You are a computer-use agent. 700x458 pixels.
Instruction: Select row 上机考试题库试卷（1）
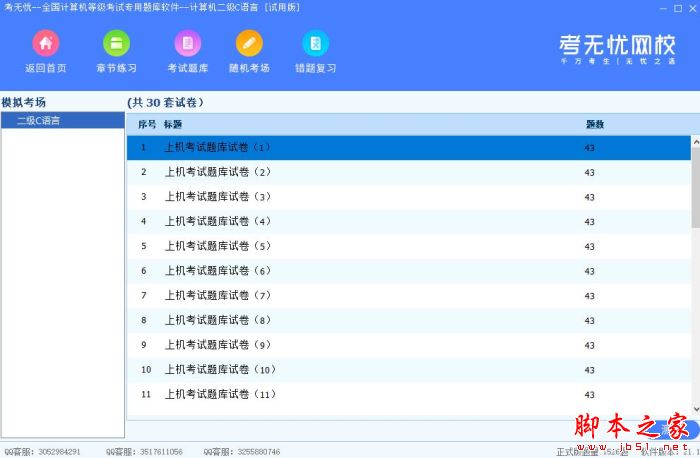[409, 148]
